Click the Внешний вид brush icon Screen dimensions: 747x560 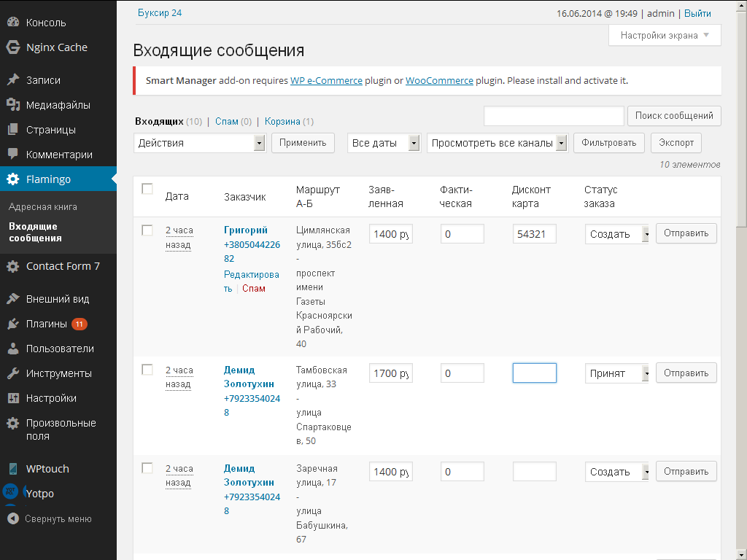tap(13, 299)
